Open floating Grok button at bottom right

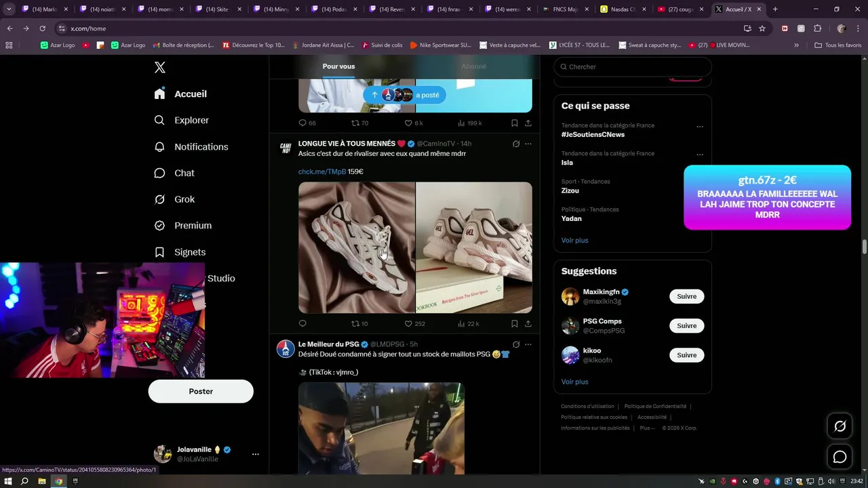pyautogui.click(x=840, y=426)
